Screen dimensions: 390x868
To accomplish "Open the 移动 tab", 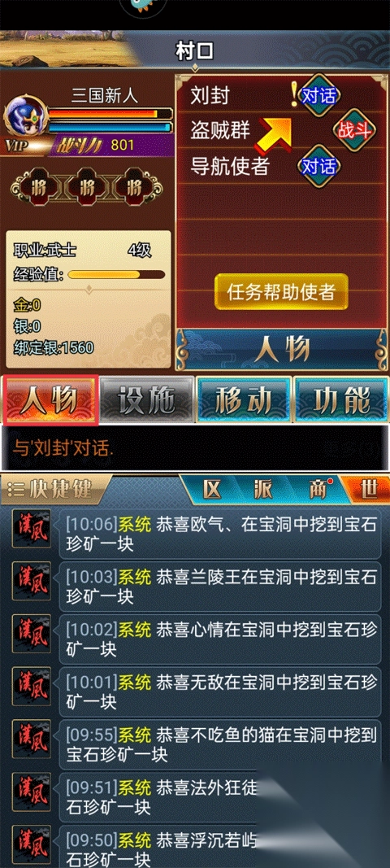I will point(244,401).
